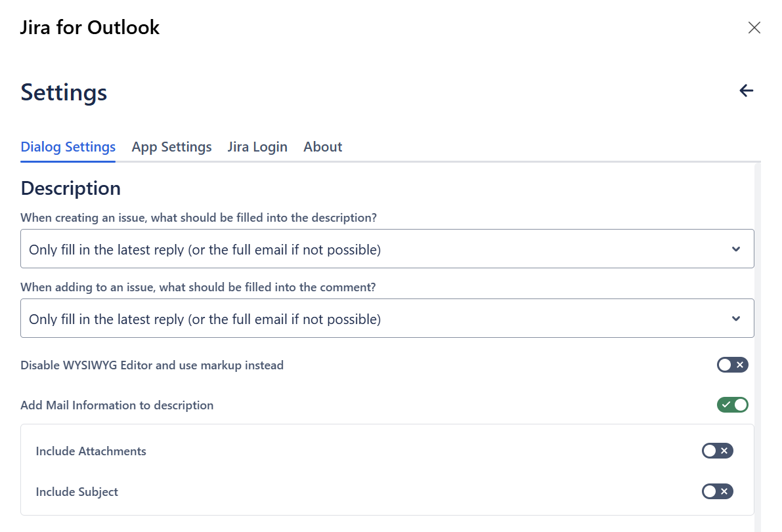Click the "Include Attachments" label text

(91, 451)
